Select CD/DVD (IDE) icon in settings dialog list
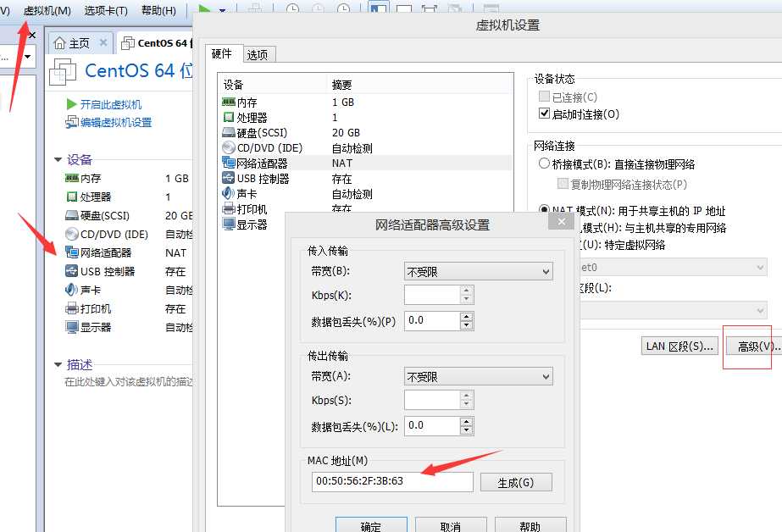782x532 pixels. pos(229,147)
